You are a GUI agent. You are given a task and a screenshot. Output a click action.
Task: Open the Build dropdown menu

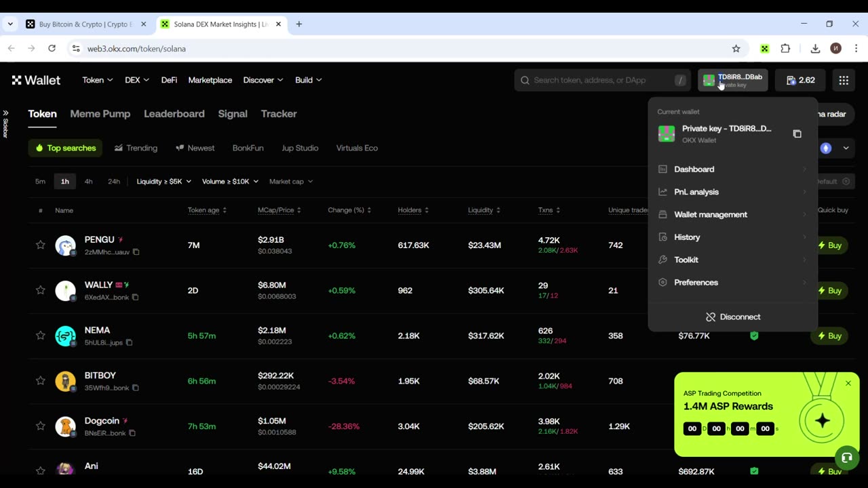click(309, 80)
